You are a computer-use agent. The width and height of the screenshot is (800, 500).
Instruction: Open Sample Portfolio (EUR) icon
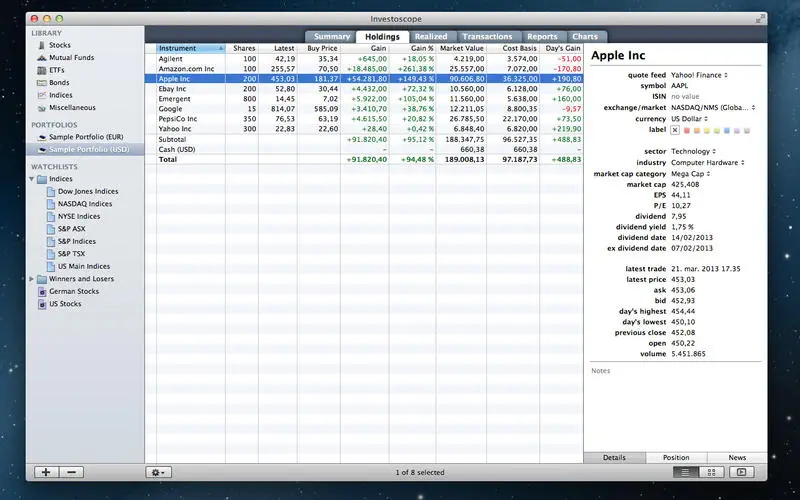point(42,137)
